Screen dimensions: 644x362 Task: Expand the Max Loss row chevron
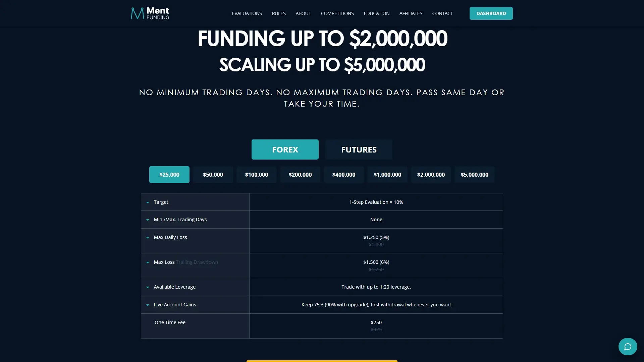148,263
